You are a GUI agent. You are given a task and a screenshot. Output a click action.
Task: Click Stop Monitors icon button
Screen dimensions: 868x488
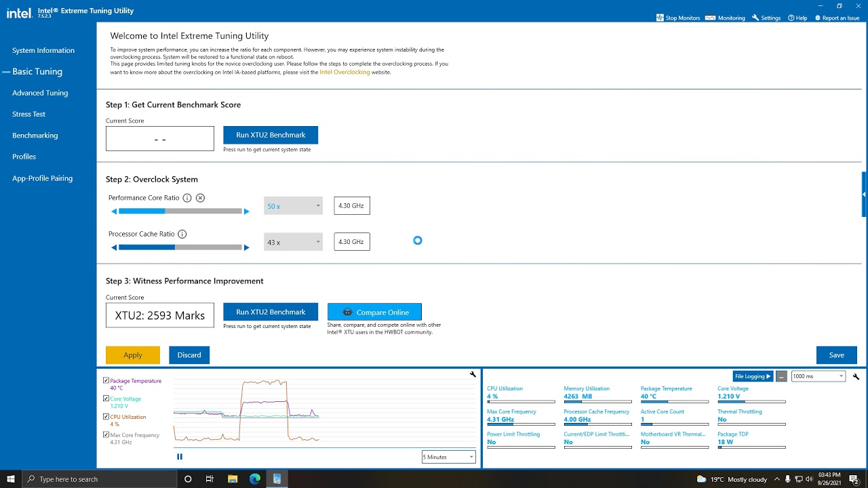[660, 18]
